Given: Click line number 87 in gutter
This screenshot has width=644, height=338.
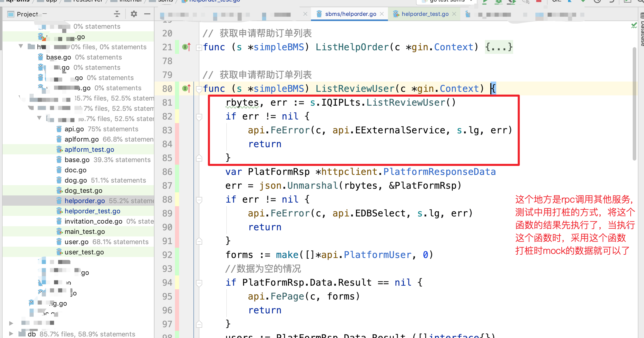Looking at the screenshot, I should [x=167, y=186].
